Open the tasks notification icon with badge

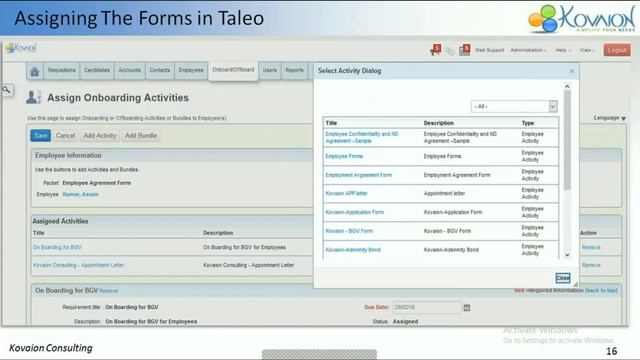click(464, 50)
